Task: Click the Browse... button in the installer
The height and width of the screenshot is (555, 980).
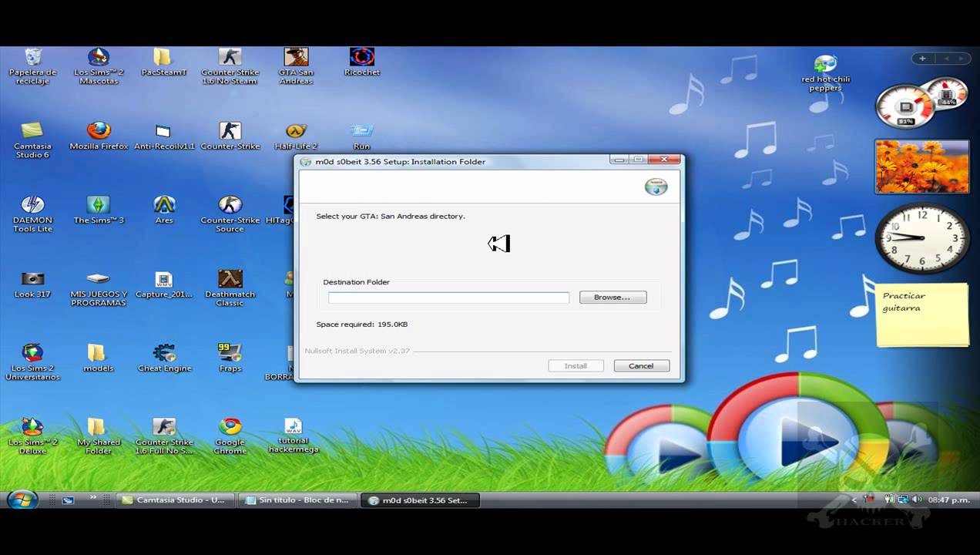Action: coord(612,298)
